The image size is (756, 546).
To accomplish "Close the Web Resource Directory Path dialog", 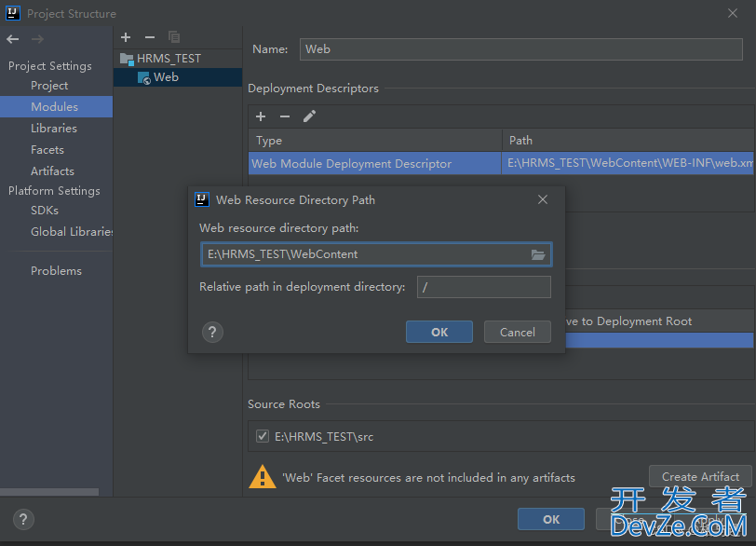I will (543, 199).
